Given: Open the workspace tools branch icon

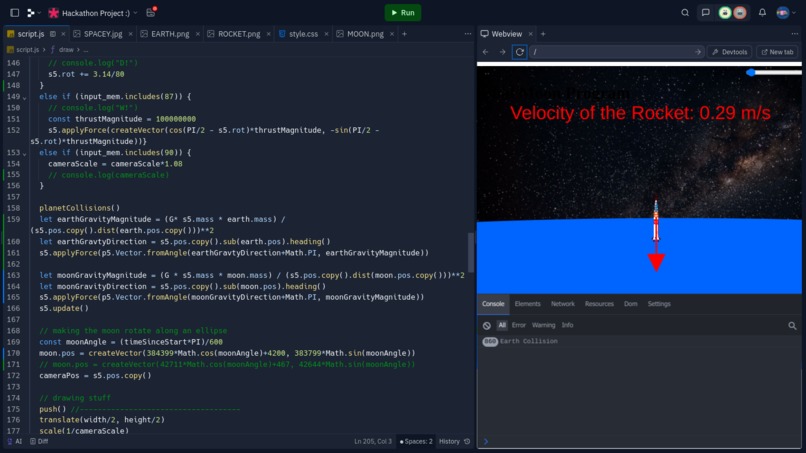Looking at the screenshot, I should pos(31,13).
